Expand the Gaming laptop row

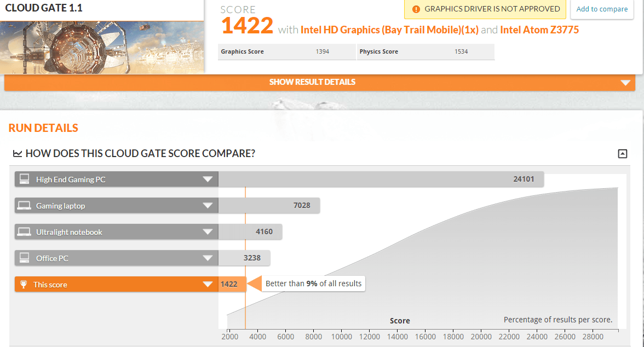pos(208,205)
